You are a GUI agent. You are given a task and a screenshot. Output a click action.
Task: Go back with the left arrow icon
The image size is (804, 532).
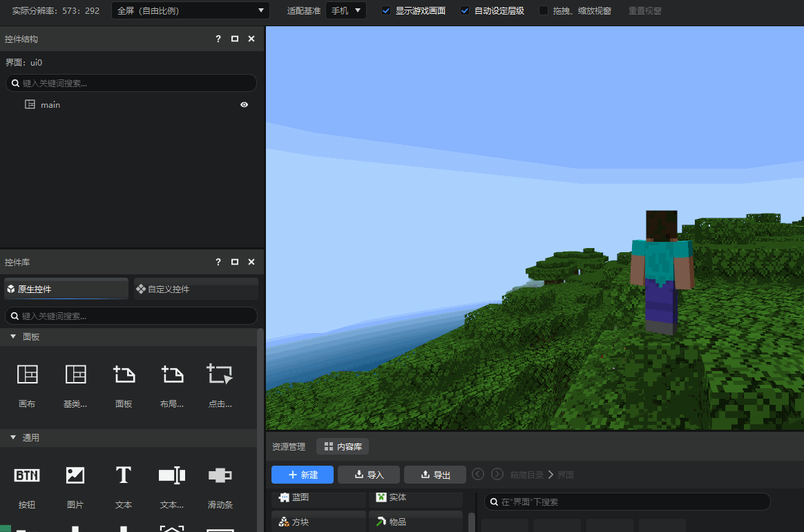478,474
